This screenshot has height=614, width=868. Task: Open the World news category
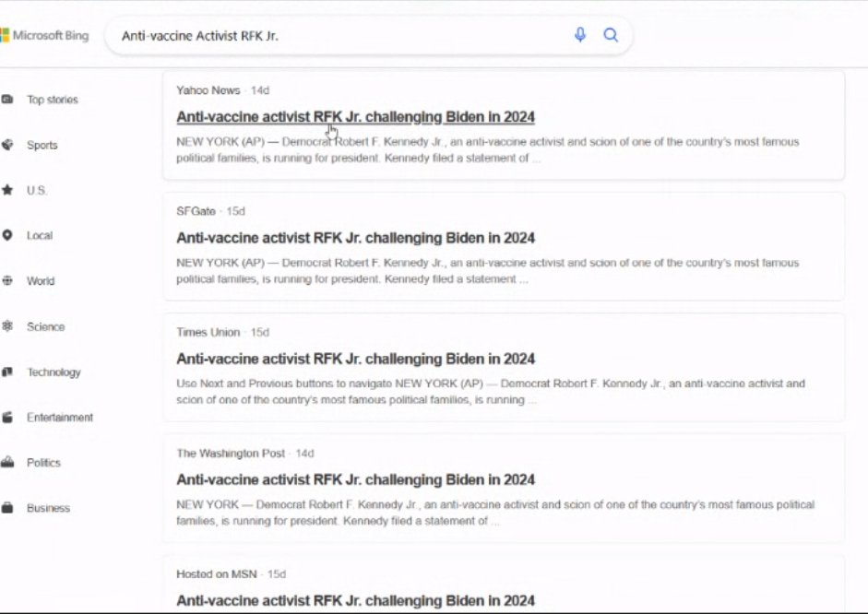click(41, 281)
